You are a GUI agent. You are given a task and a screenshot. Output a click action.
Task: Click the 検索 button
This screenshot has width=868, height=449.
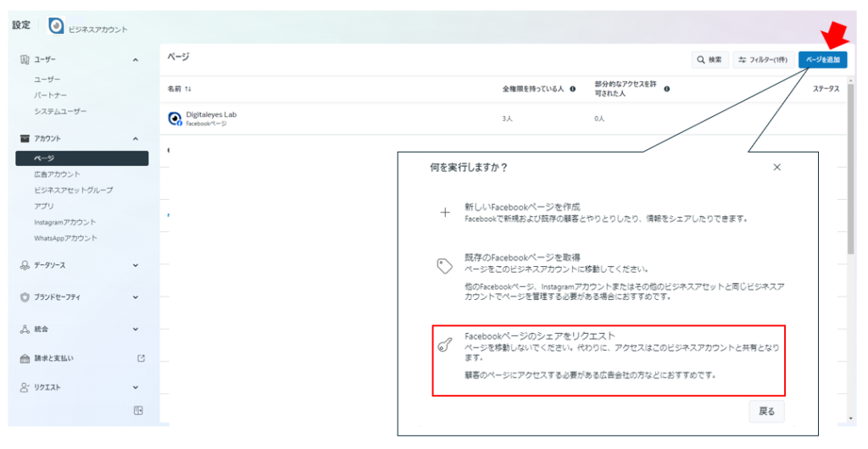[x=709, y=59]
